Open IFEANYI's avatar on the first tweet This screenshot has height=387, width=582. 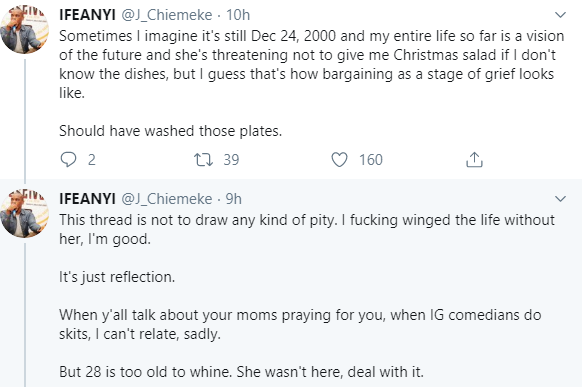tap(25, 29)
